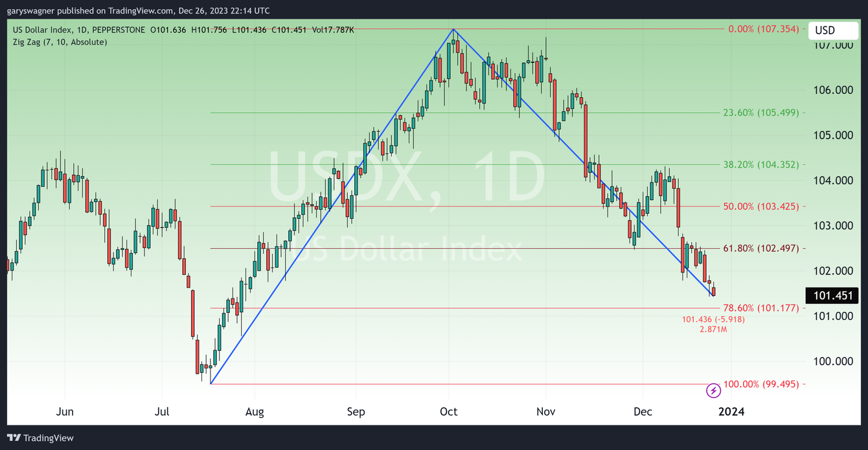The image size is (868, 450).
Task: Click the purple lightning bolt event icon
Action: tap(713, 390)
